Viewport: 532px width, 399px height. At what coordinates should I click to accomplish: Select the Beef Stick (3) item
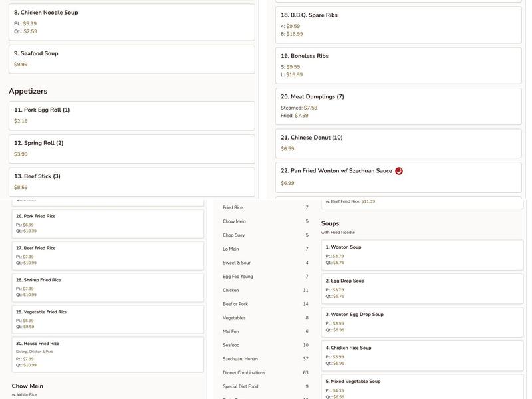[132, 182]
